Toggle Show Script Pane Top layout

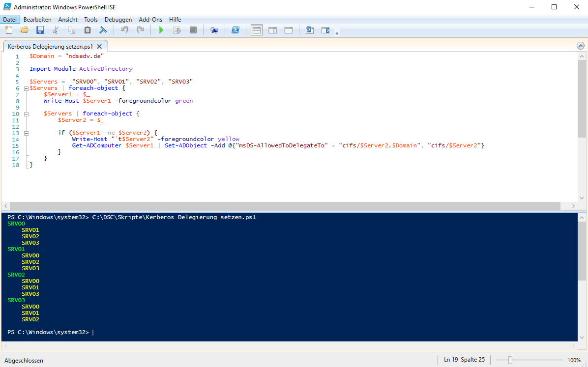[257, 30]
